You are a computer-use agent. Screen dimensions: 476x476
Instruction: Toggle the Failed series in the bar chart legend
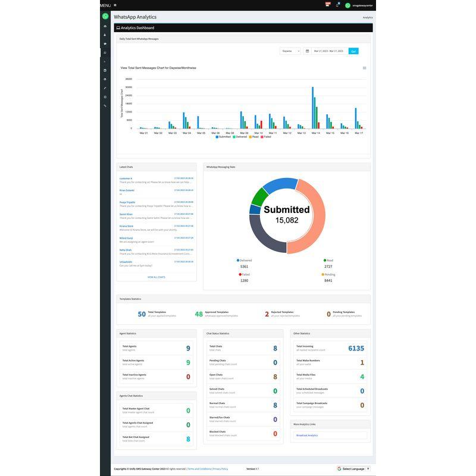(265, 137)
